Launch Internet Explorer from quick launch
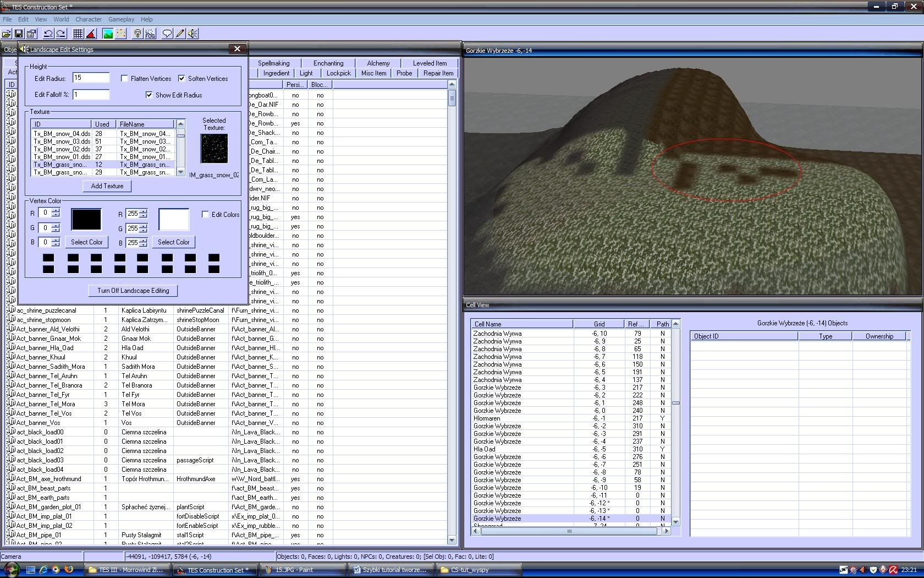This screenshot has height=578, width=924. tap(43, 570)
